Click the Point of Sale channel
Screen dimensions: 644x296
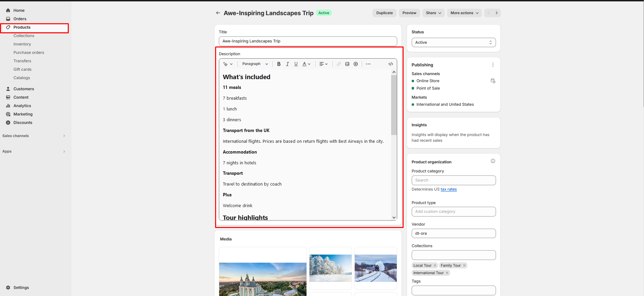point(428,88)
